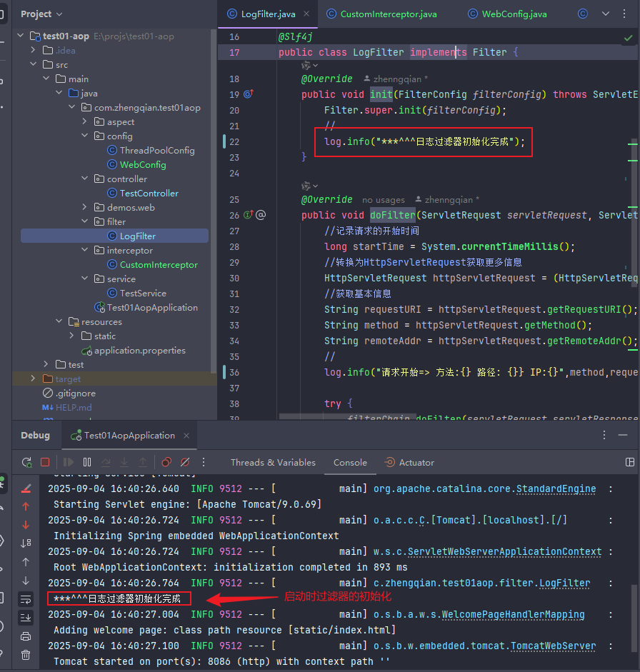Click the Step Into icon

(x=124, y=462)
